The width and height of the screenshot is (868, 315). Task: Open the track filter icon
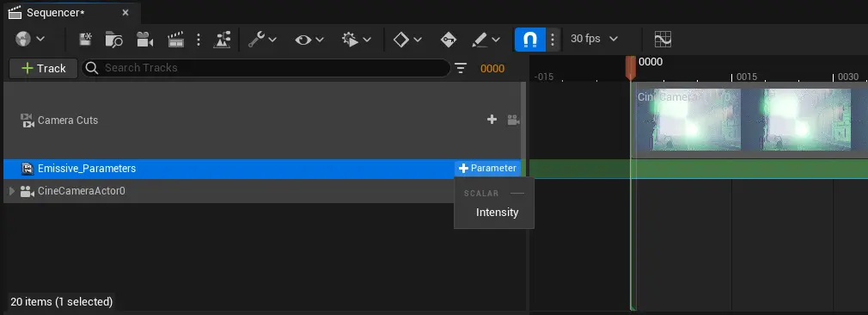coord(461,68)
